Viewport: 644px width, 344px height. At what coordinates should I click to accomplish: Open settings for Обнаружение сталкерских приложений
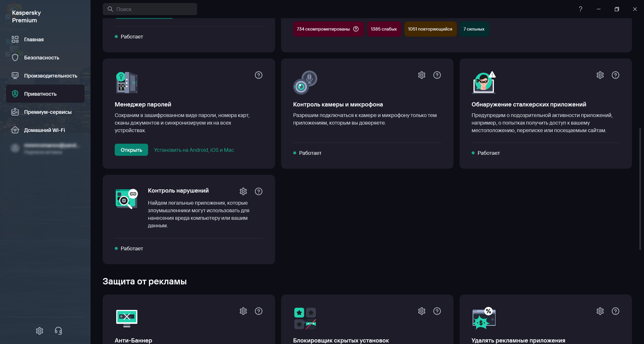coord(600,75)
